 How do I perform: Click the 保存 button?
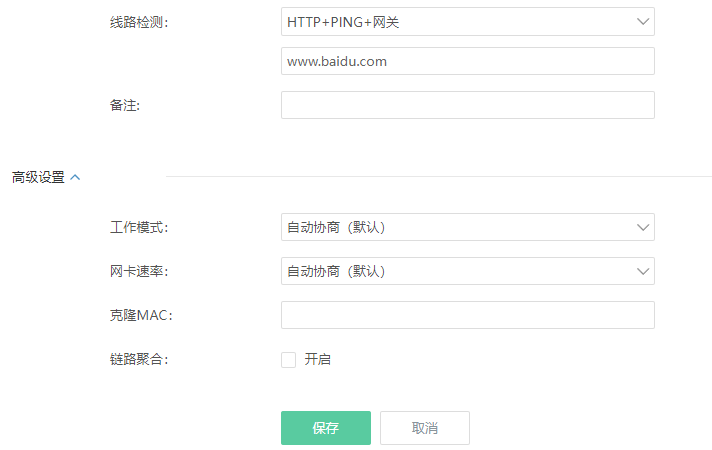(x=326, y=428)
